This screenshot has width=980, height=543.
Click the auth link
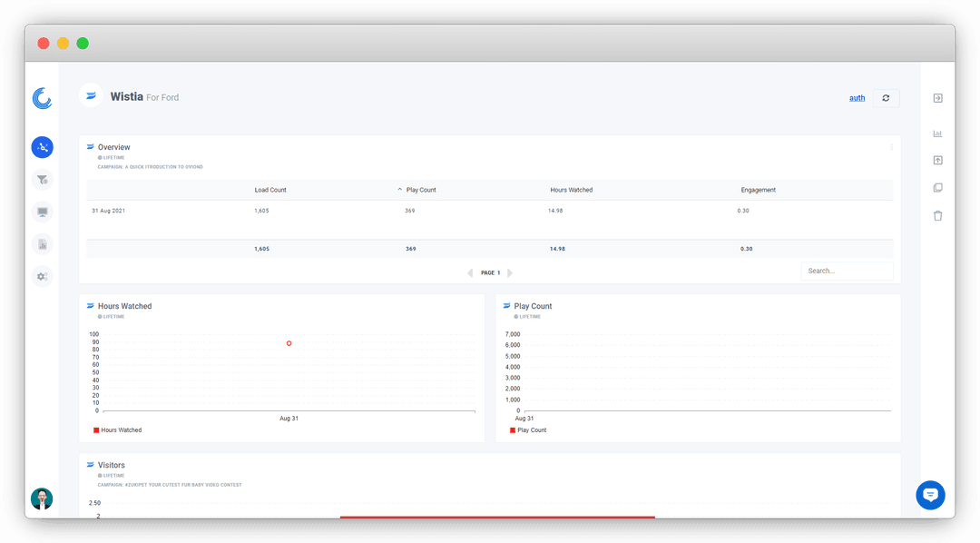tap(857, 98)
